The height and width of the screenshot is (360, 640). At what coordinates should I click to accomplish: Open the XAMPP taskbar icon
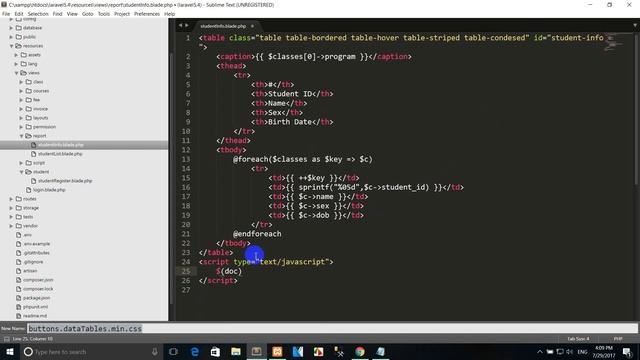(277, 351)
